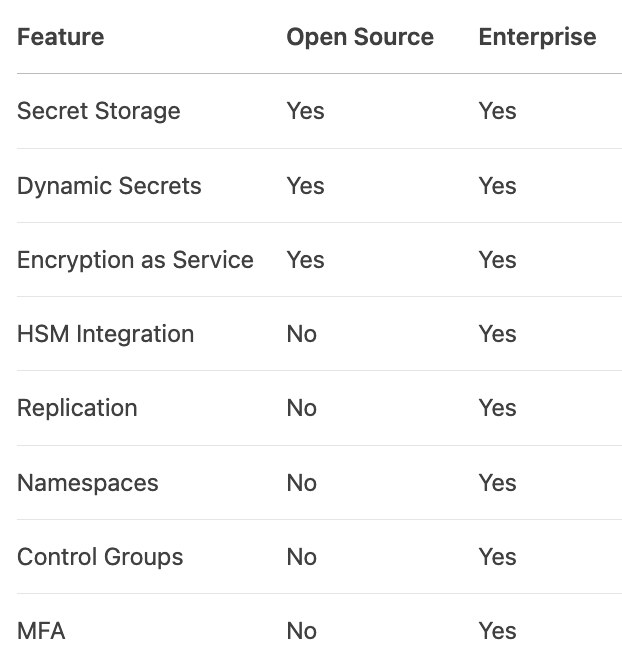Select Open Source value for Namespaces
This screenshot has height=664, width=622.
click(301, 483)
